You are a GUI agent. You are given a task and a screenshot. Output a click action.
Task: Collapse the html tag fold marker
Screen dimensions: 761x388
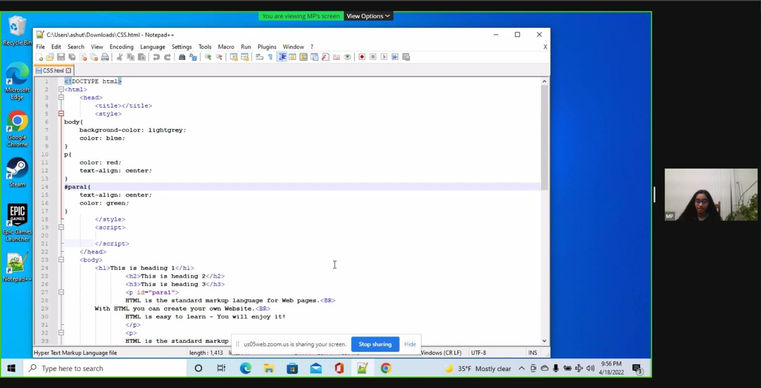coord(61,89)
